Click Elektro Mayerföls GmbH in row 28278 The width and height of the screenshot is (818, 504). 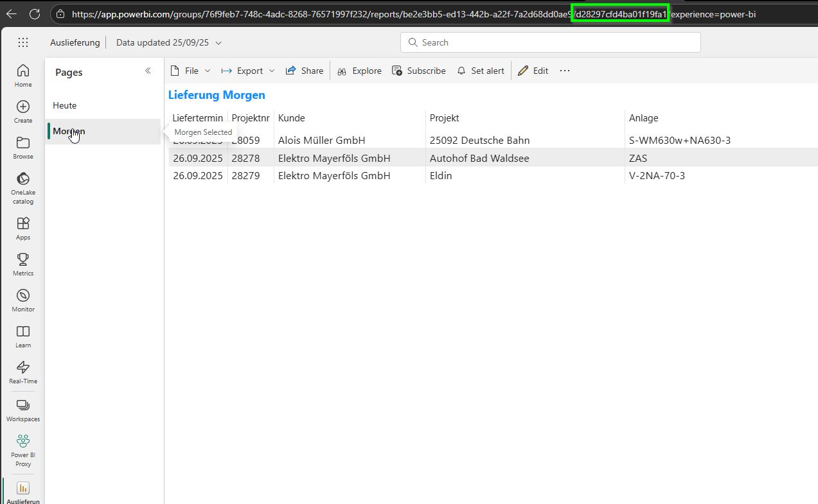334,158
